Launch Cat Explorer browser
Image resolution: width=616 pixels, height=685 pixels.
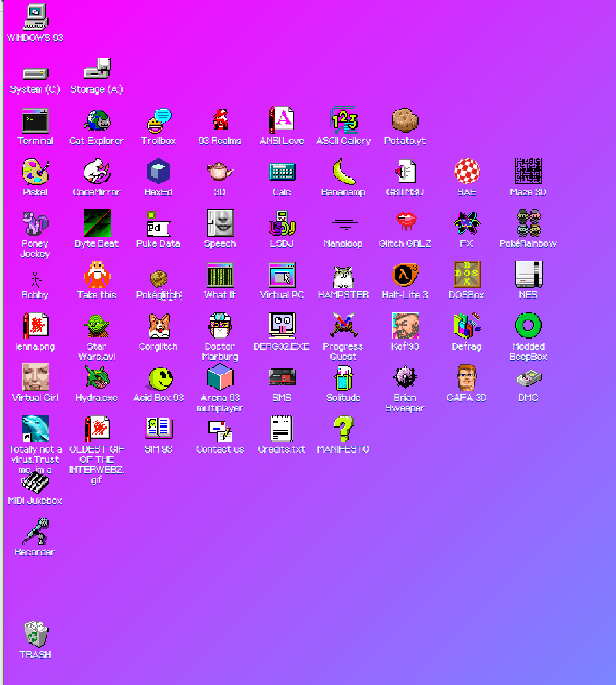[x=97, y=121]
